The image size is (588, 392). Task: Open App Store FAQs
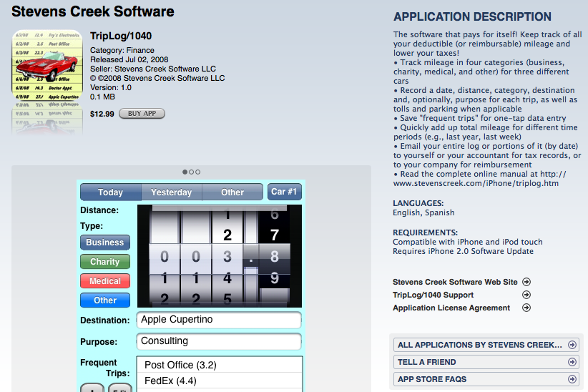click(486, 379)
